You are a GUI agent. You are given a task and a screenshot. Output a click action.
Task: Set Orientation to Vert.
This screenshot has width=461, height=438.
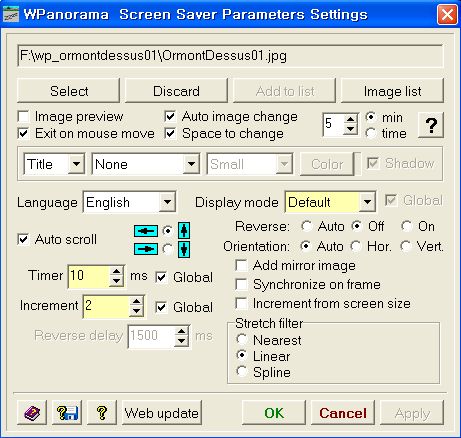(x=406, y=246)
